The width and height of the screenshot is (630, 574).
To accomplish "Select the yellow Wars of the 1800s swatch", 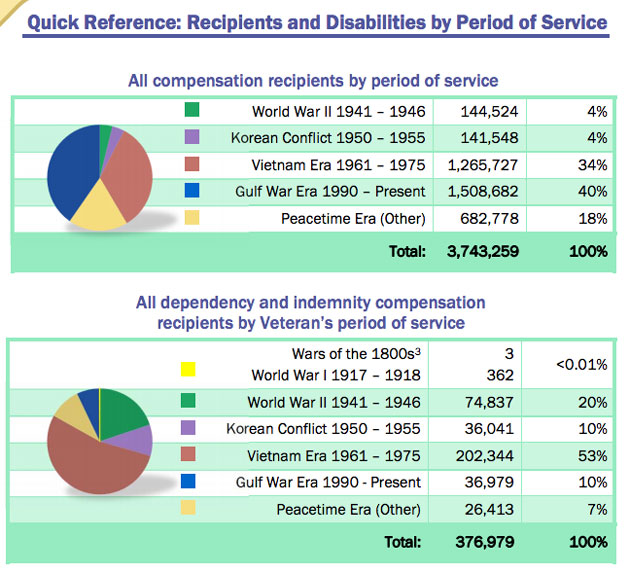I will (x=187, y=369).
